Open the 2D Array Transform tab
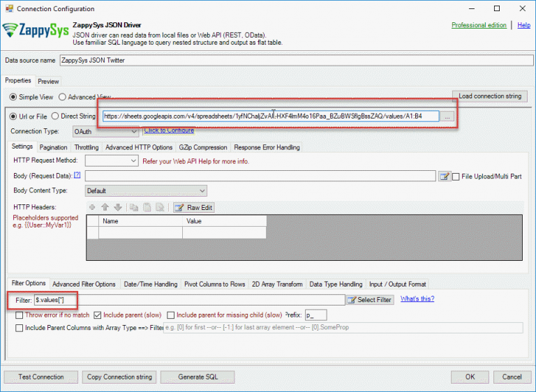This screenshot has height=392, width=536. (277, 284)
